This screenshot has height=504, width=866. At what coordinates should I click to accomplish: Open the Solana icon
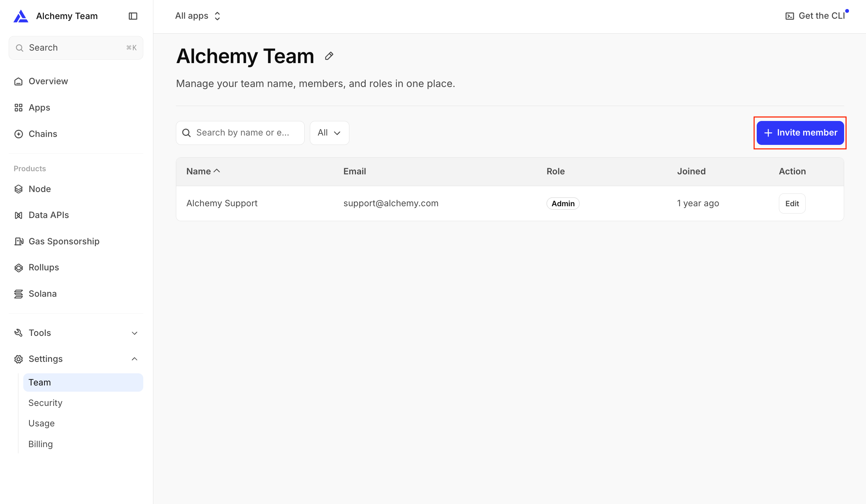[x=18, y=294]
